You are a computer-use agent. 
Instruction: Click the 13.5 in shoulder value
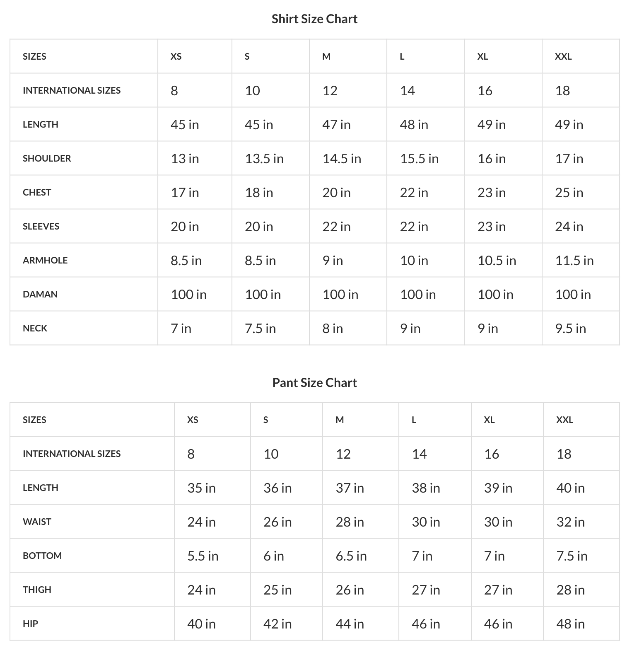(x=264, y=159)
